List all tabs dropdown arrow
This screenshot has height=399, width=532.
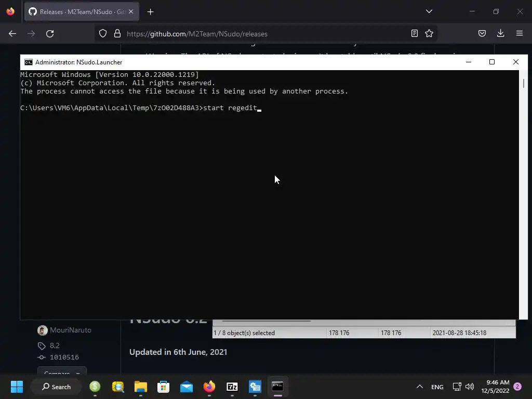(429, 11)
